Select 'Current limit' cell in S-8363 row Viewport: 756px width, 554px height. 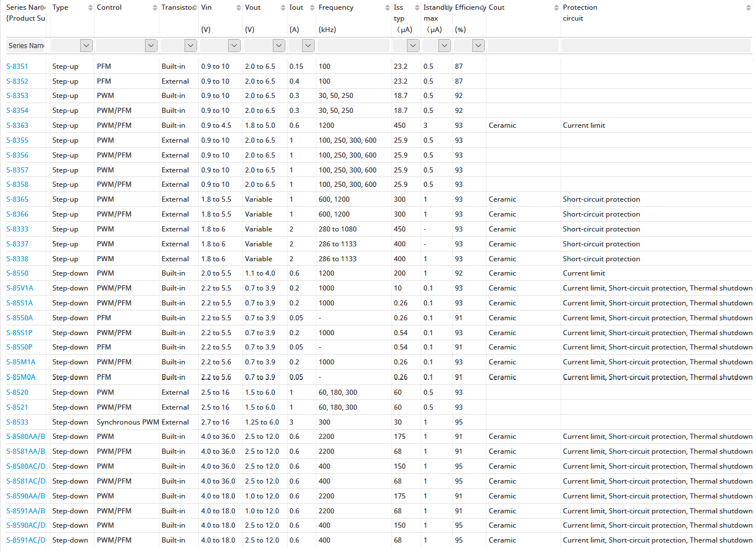point(584,125)
